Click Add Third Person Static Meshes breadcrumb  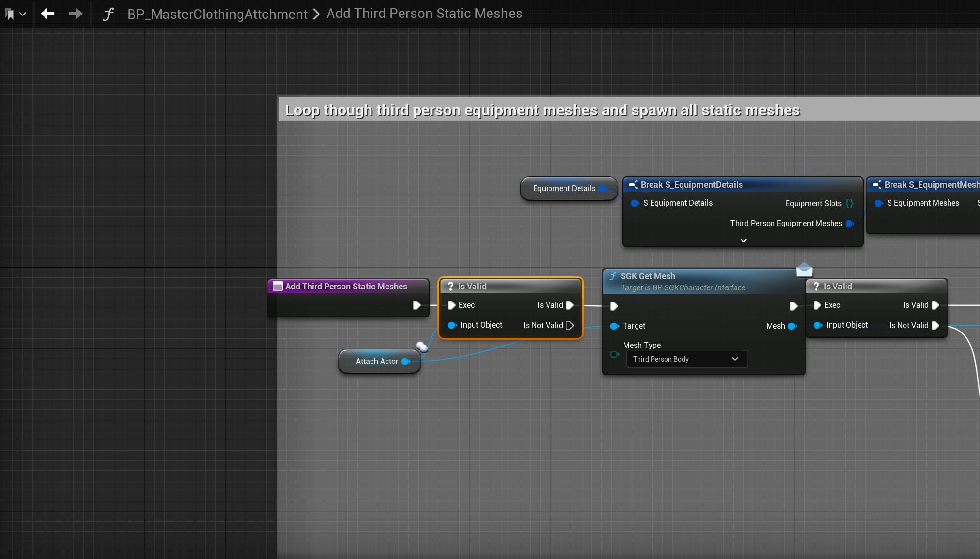424,14
